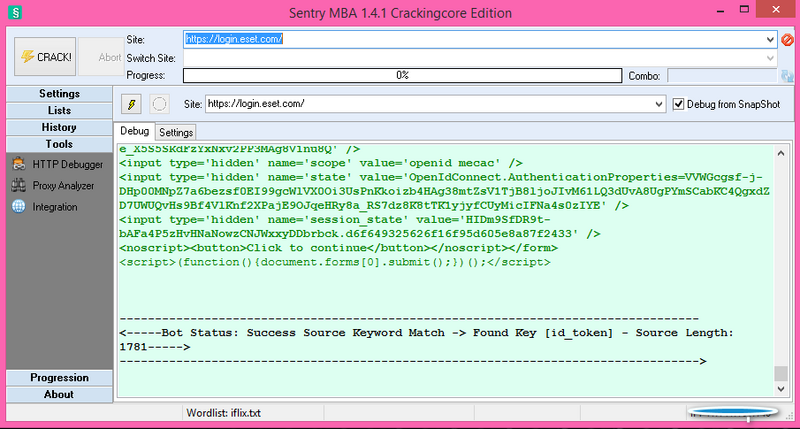Click the lightning bolt start-debug button
Screen dimensions: 800x429
pos(131,104)
